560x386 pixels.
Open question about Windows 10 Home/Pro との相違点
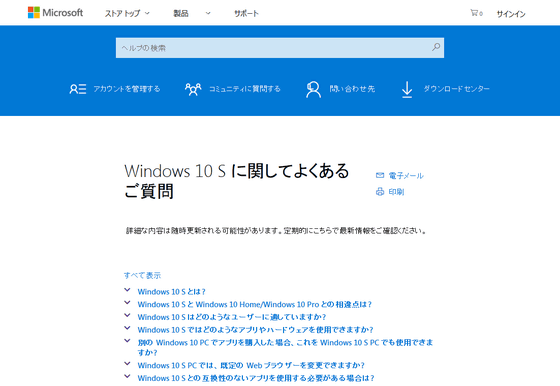click(x=255, y=305)
